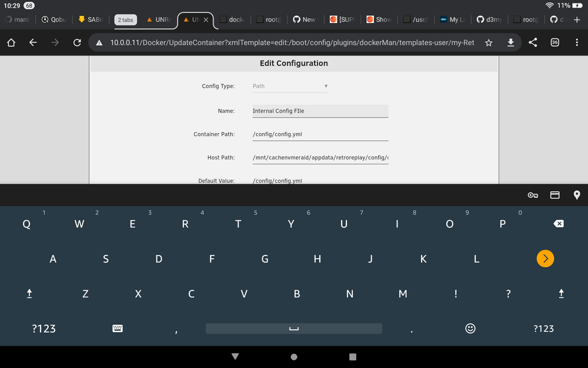
Task: Tap the URL address bar text
Action: pos(292,43)
